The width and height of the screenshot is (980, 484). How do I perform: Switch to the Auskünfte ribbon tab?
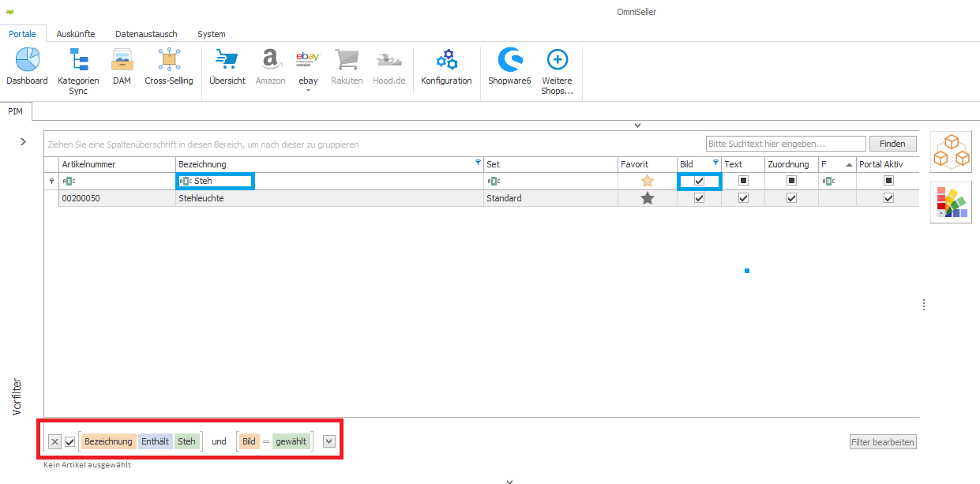click(76, 34)
